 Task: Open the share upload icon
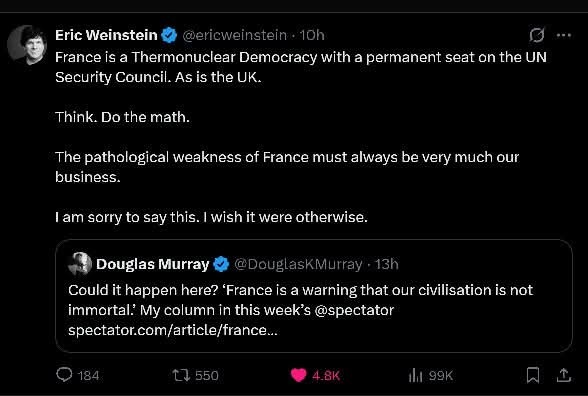[563, 375]
